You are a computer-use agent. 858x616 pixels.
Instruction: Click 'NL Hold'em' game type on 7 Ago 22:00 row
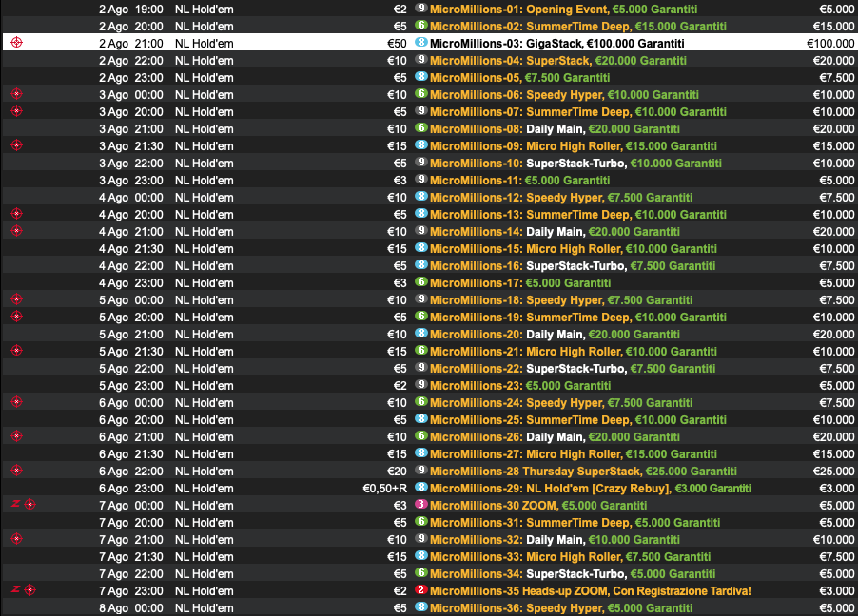(x=205, y=574)
